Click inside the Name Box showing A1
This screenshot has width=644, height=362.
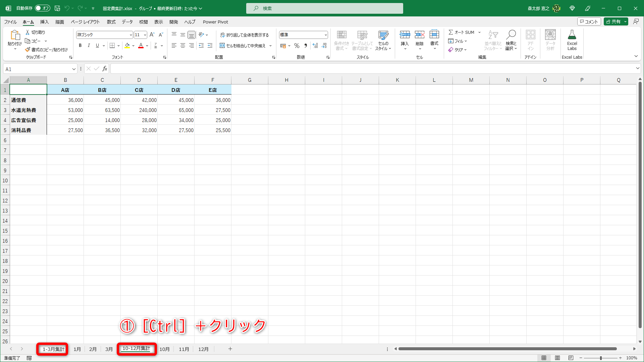38,69
